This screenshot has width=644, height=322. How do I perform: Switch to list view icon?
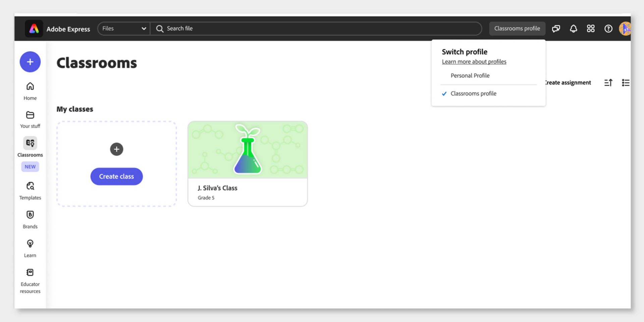626,83
